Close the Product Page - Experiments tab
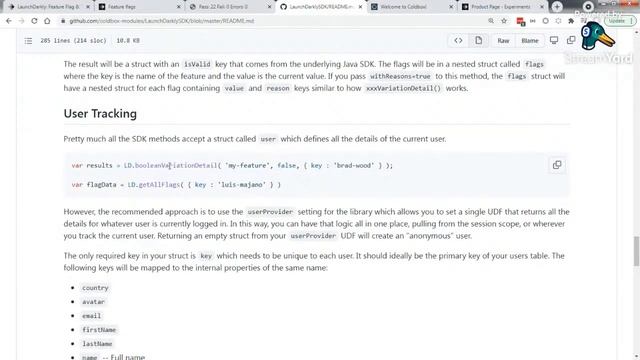Screen dimensions: 640x360 pyautogui.click(x=542, y=7)
